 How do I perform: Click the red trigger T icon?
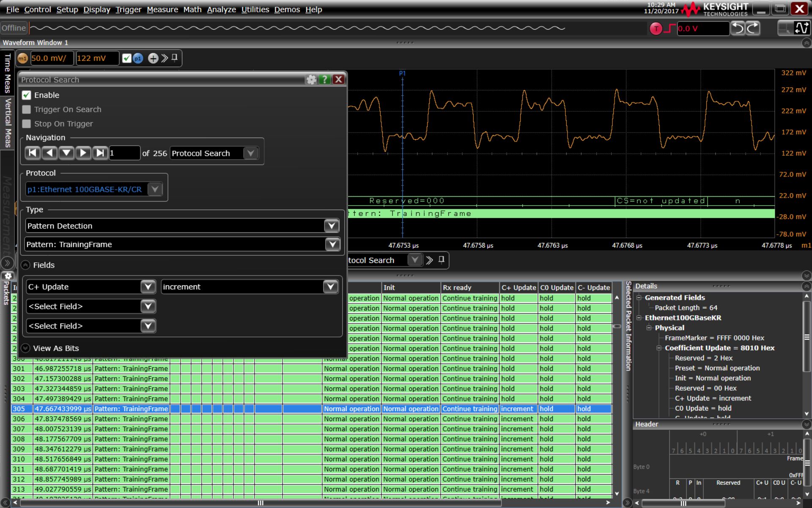coord(656,28)
